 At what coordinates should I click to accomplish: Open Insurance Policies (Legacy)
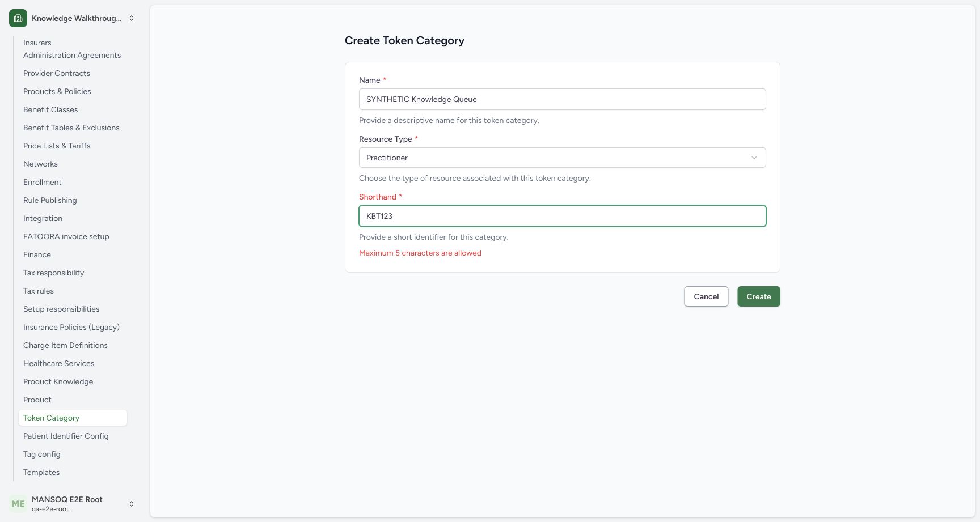pyautogui.click(x=71, y=327)
